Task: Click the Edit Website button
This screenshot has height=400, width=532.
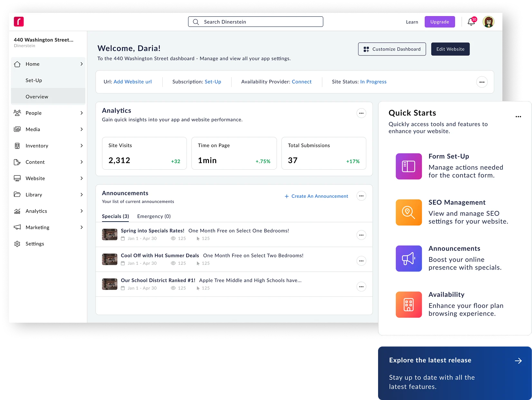Action: 450,49
